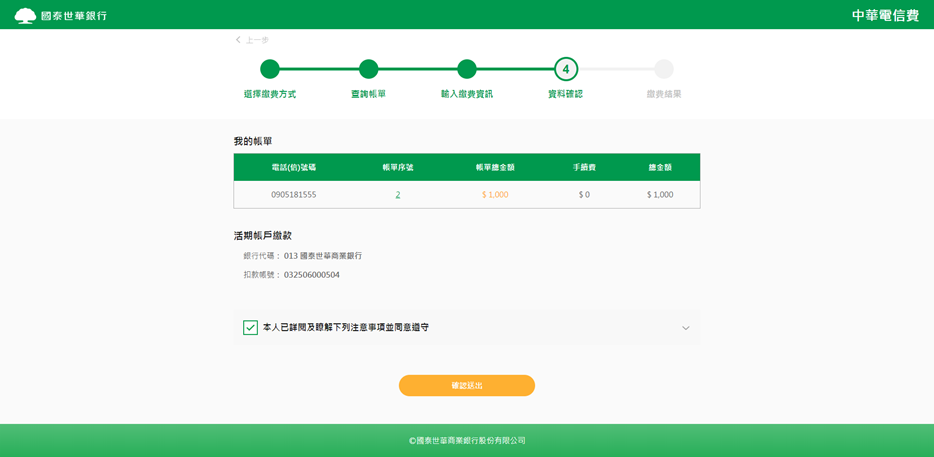This screenshot has height=457, width=934.
Task: Click the 確認送出 submit button
Action: coord(467,386)
